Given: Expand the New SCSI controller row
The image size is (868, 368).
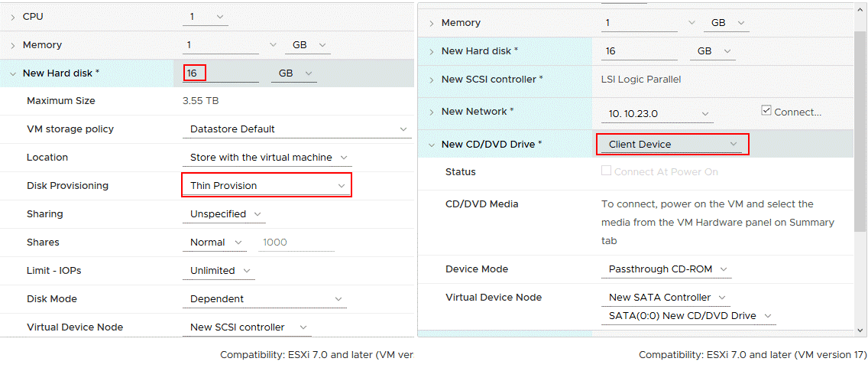Looking at the screenshot, I should click(x=432, y=80).
